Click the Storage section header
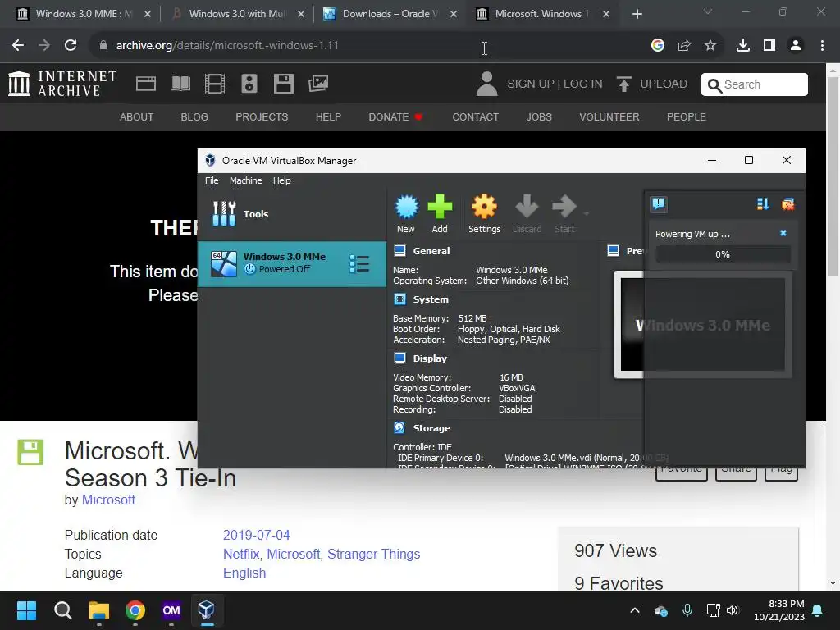Screen dimensions: 840x630 pos(431,428)
